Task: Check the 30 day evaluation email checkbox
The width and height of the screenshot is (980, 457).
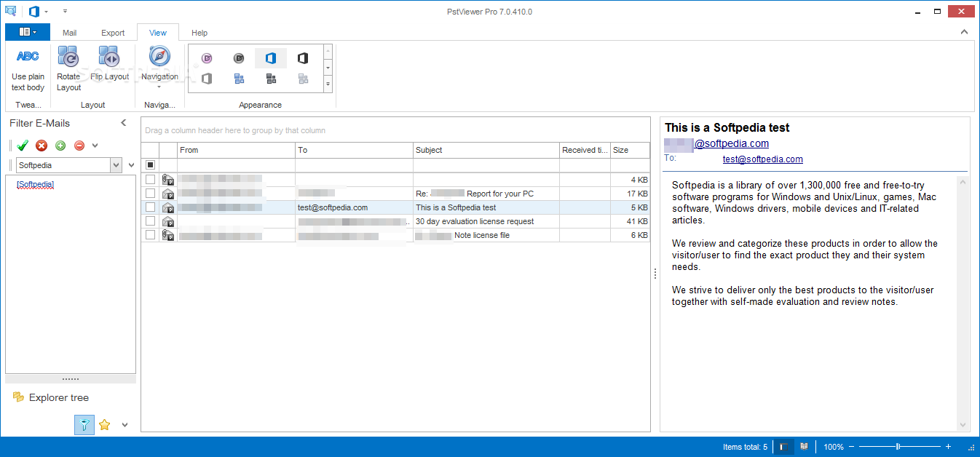Action: point(150,221)
